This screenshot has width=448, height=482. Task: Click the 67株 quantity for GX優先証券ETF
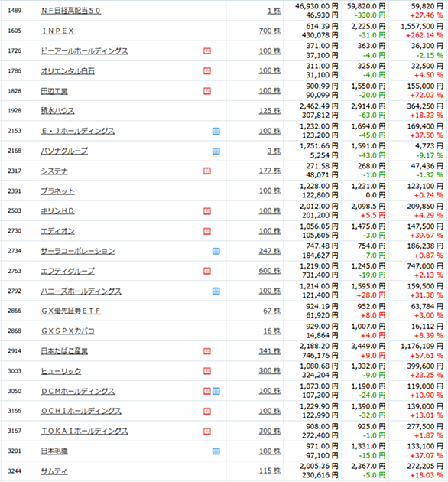coord(271,311)
